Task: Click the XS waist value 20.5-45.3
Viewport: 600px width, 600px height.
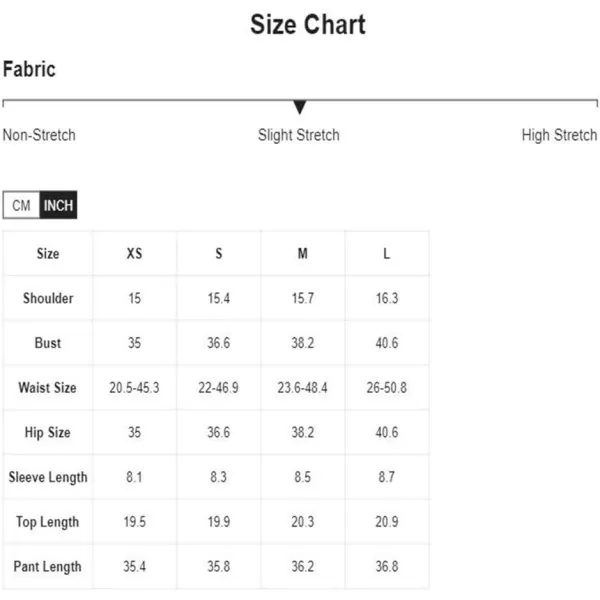Action: [134, 388]
